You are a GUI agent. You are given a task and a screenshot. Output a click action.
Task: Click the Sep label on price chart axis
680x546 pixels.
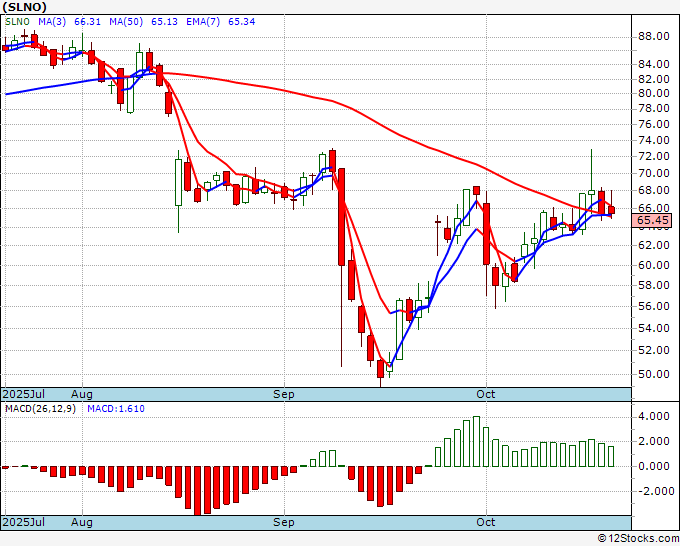(x=284, y=394)
